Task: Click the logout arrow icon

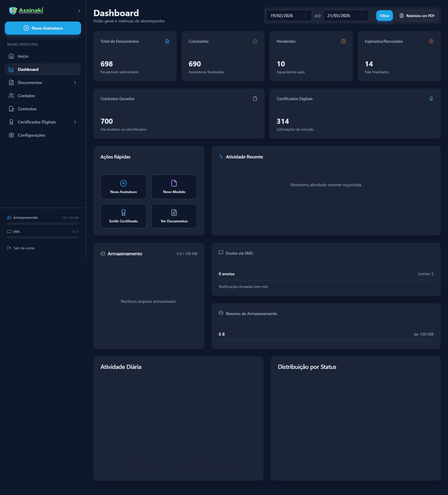Action: point(9,248)
